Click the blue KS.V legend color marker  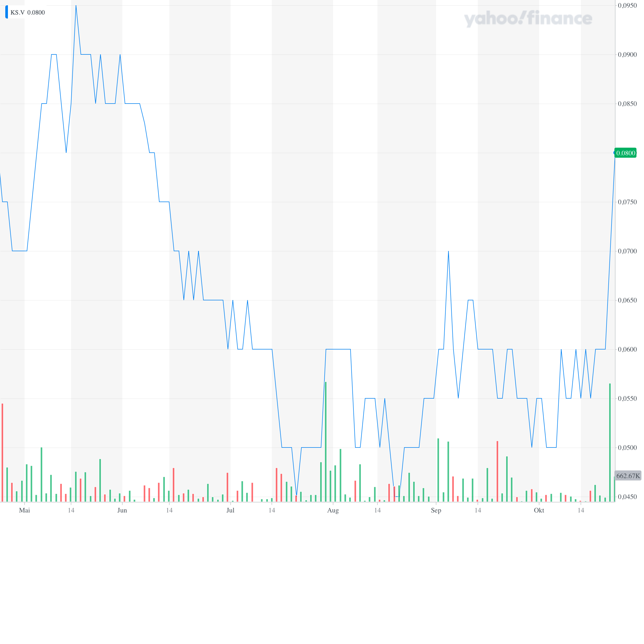(6, 12)
